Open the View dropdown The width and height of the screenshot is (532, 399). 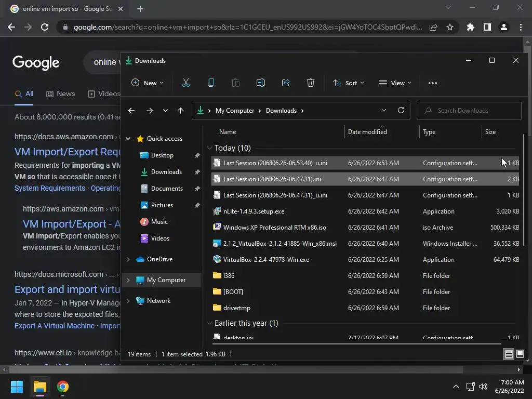(x=395, y=83)
